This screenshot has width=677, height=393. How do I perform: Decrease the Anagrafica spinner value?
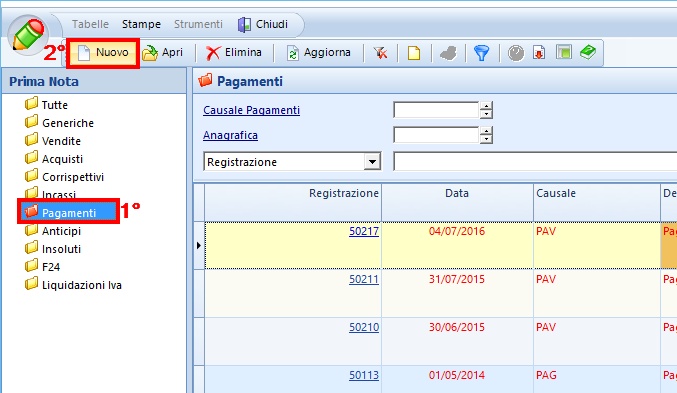(486, 139)
